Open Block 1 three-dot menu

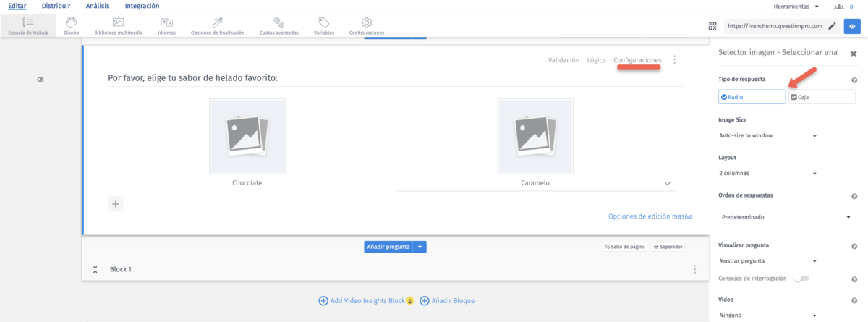(695, 269)
